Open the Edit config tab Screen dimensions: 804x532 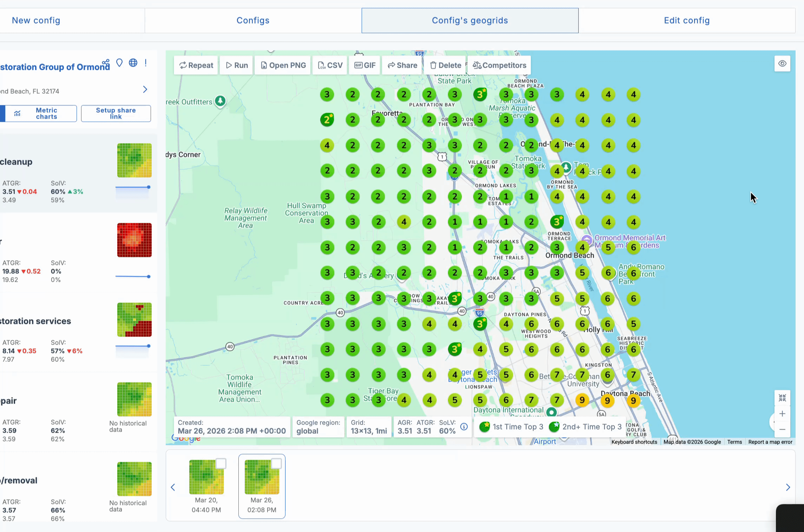tap(686, 20)
